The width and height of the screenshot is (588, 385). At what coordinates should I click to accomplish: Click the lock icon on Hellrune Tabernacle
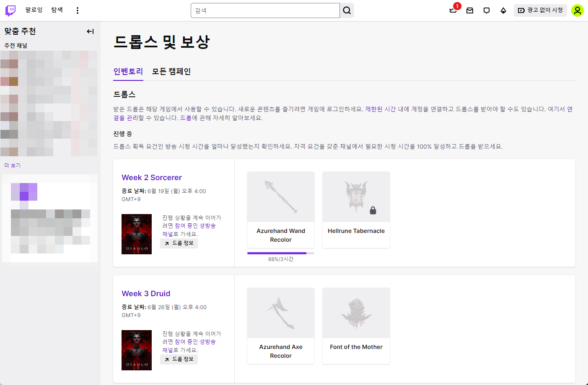(373, 210)
